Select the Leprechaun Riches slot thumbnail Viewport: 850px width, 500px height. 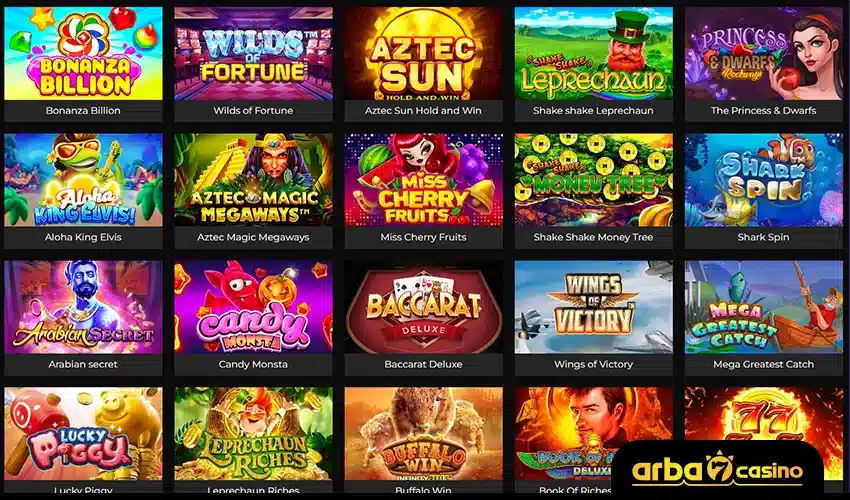pos(253,433)
